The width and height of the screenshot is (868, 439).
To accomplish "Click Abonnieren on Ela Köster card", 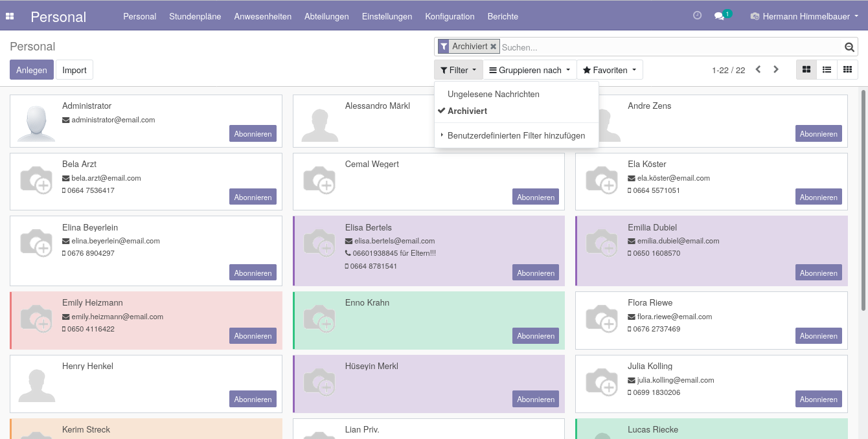I will [819, 197].
